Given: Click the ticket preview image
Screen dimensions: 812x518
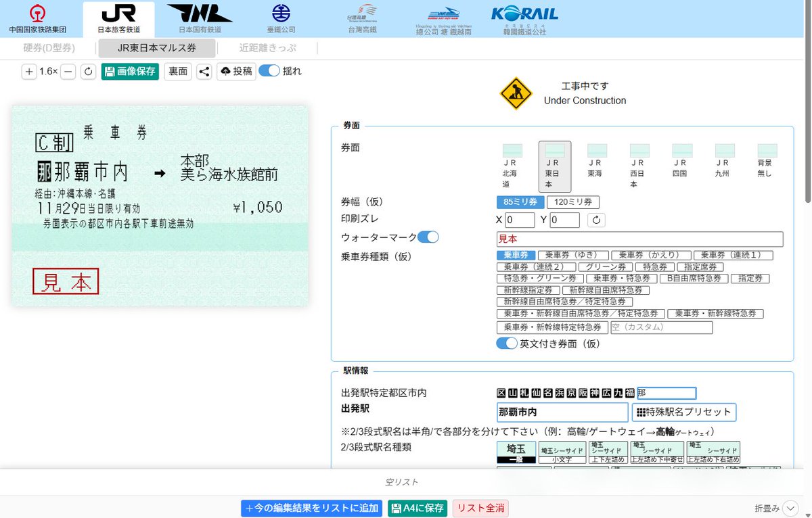Looking at the screenshot, I should tap(160, 206).
